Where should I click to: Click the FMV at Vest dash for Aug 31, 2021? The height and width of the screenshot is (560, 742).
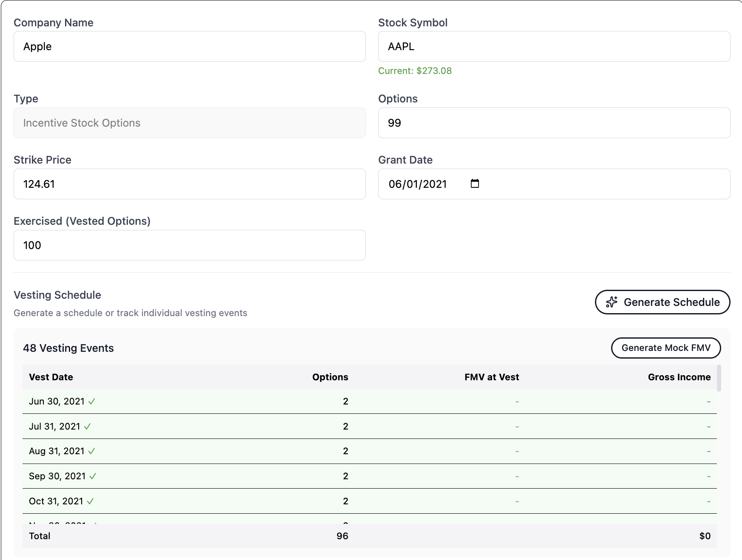point(517,451)
